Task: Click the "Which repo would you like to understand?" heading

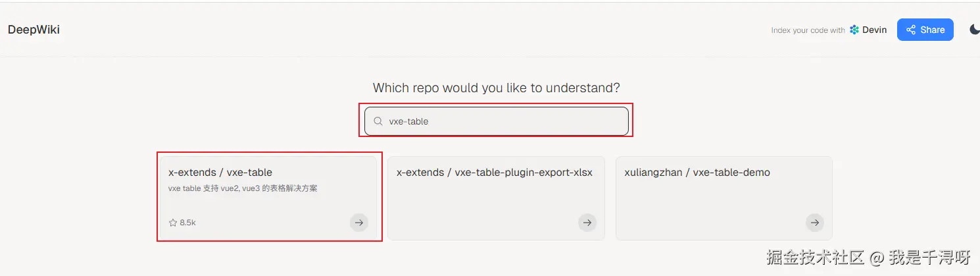Action: 497,88
